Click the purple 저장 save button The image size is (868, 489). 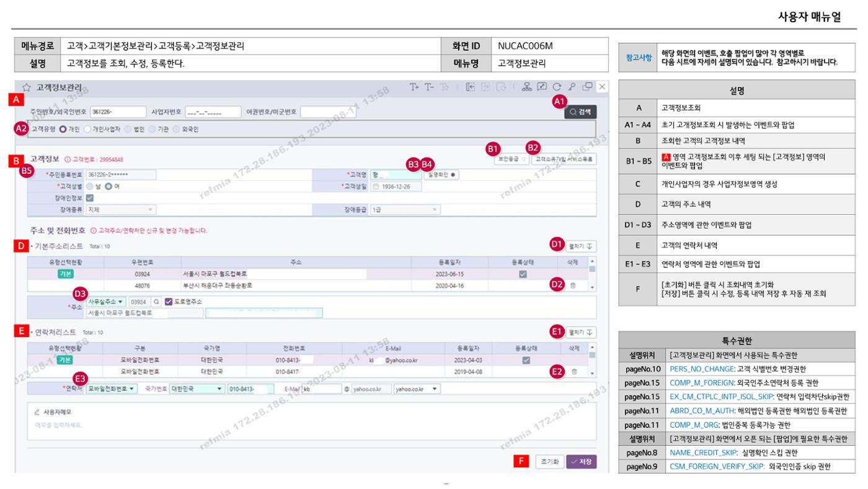click(582, 462)
